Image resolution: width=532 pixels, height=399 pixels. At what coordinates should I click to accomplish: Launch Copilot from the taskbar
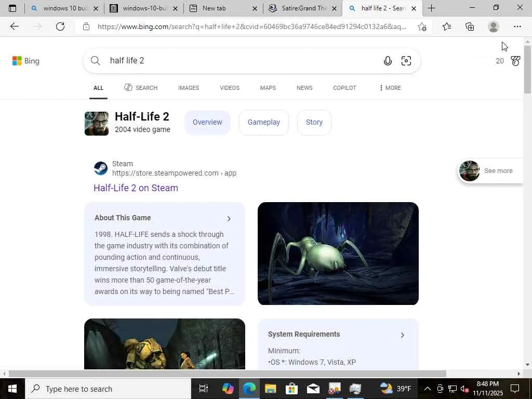tap(228, 389)
